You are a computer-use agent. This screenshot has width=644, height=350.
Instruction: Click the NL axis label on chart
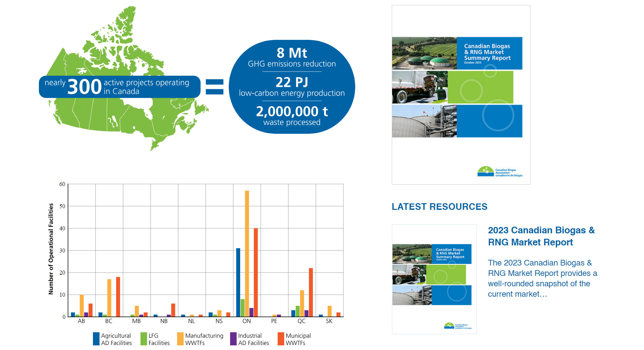tap(192, 321)
